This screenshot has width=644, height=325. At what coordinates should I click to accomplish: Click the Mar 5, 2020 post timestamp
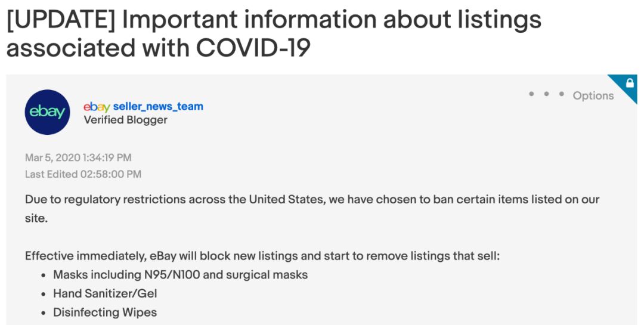(78, 157)
